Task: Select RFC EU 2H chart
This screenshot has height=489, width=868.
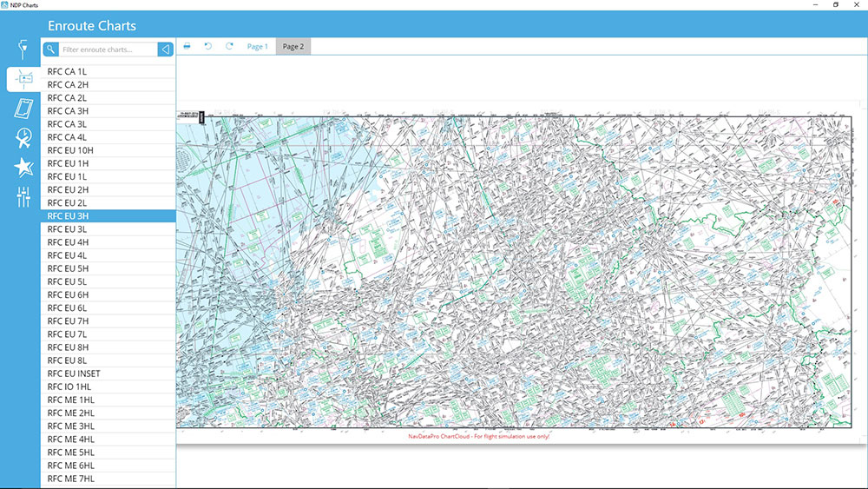Action: click(x=108, y=189)
